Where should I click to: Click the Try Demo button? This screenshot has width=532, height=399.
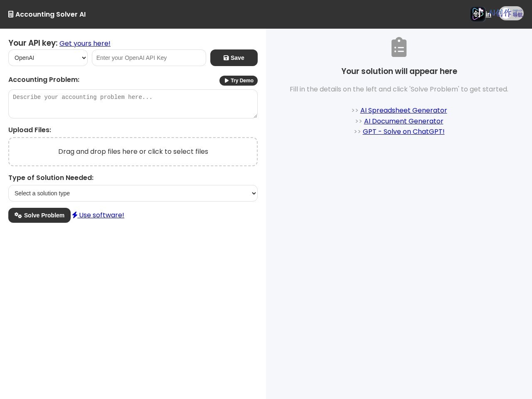click(239, 81)
